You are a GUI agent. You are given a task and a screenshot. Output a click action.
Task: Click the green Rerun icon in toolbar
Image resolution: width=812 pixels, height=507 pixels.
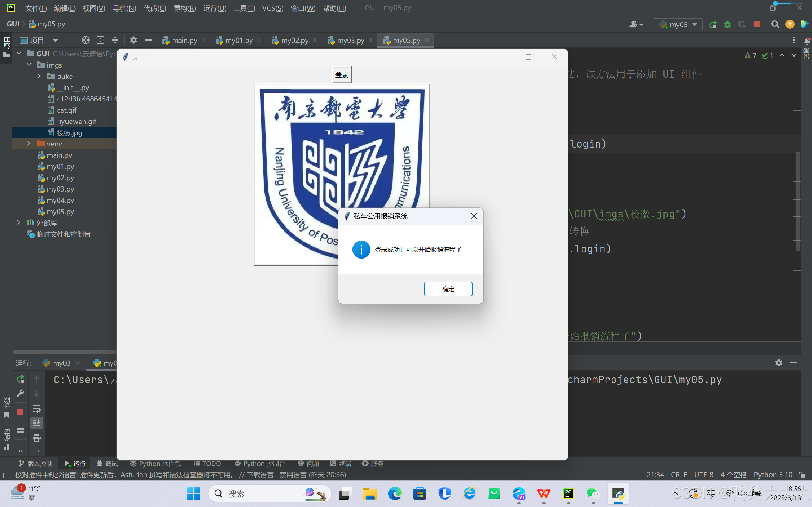click(x=713, y=25)
